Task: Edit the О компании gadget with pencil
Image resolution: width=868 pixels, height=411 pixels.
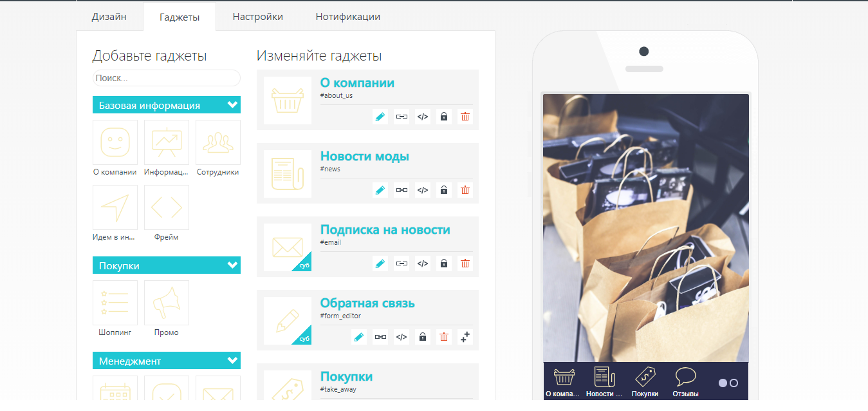Action: click(380, 117)
